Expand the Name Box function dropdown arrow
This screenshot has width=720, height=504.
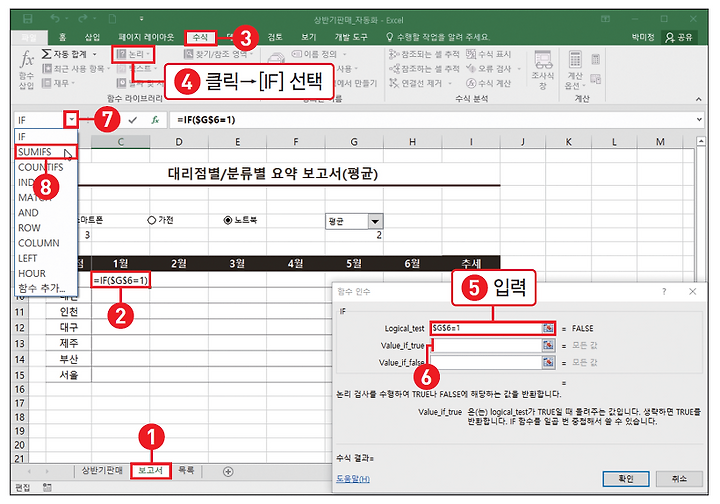pos(72,120)
